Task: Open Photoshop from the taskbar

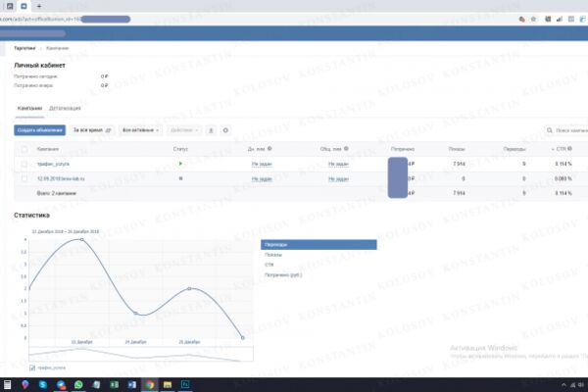Action: (185, 384)
